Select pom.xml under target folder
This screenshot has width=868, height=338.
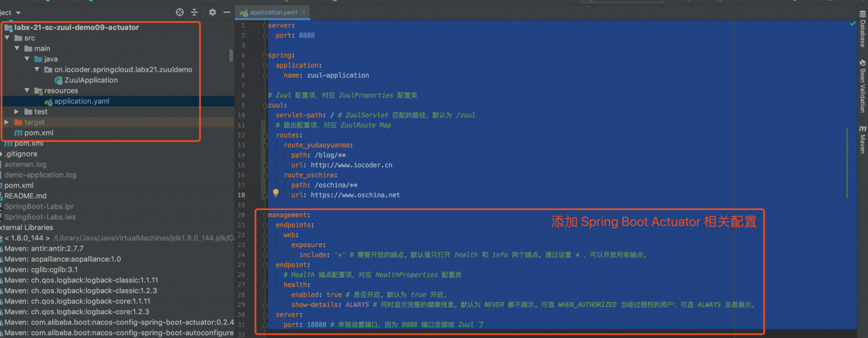pos(38,133)
